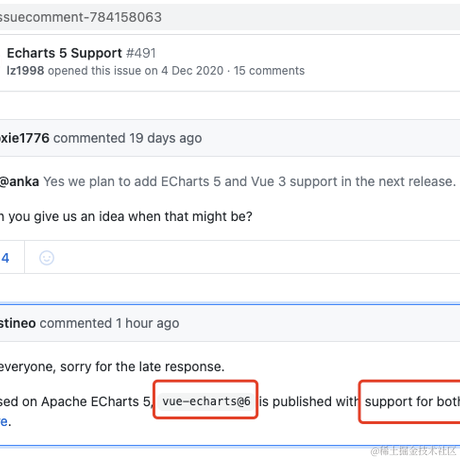The width and height of the screenshot is (460, 460).
Task: Open lz1998 user profile
Action: (25, 71)
